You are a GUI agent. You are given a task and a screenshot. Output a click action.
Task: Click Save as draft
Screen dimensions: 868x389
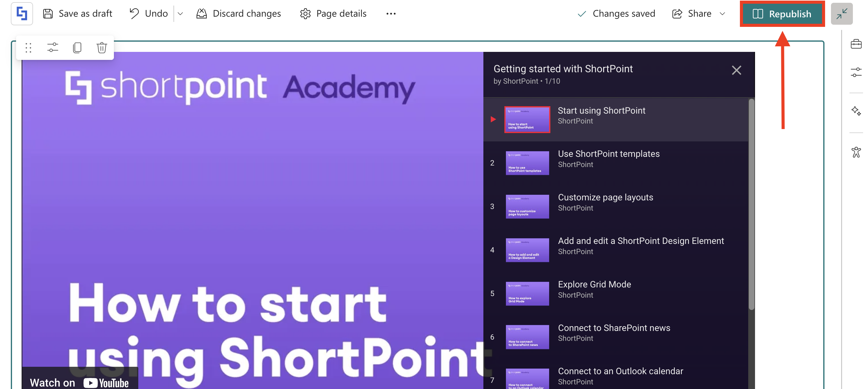coord(77,14)
